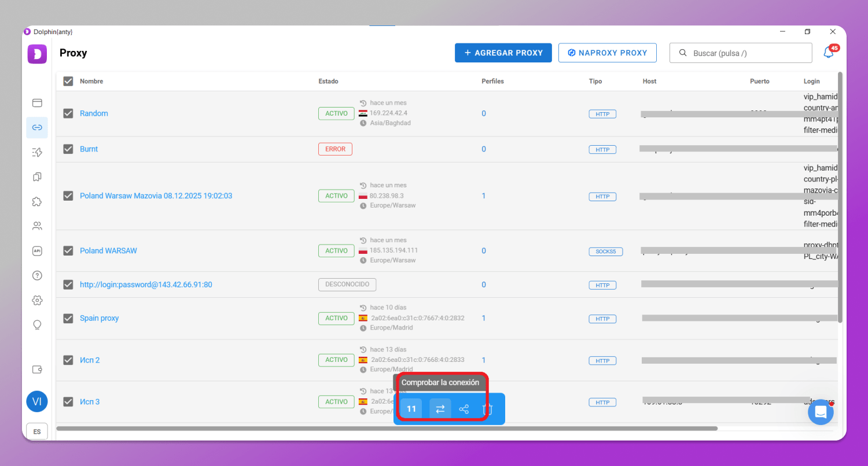
Task: Click the share icon in action bar
Action: coord(464,409)
